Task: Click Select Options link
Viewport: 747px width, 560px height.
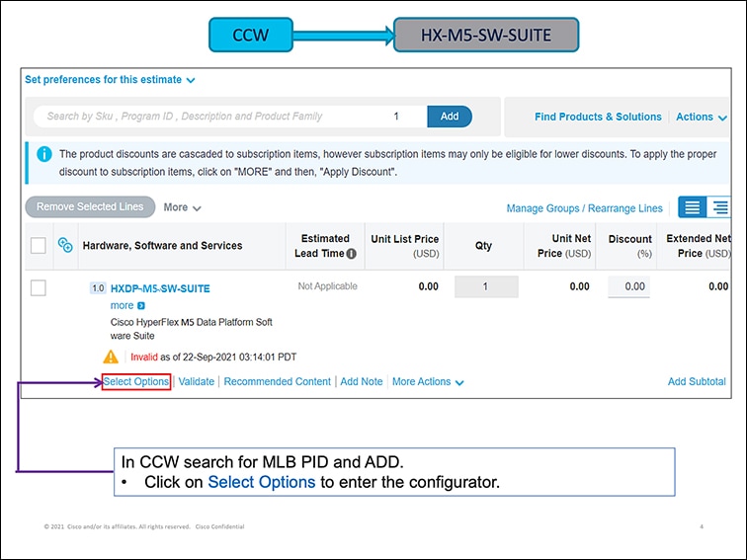Action: click(x=136, y=381)
